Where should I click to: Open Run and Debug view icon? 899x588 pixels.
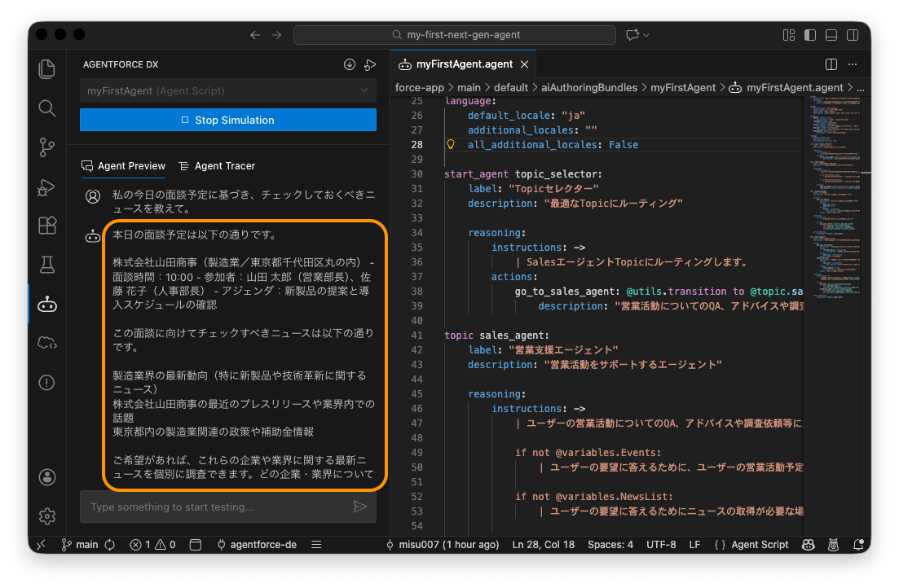pyautogui.click(x=47, y=186)
